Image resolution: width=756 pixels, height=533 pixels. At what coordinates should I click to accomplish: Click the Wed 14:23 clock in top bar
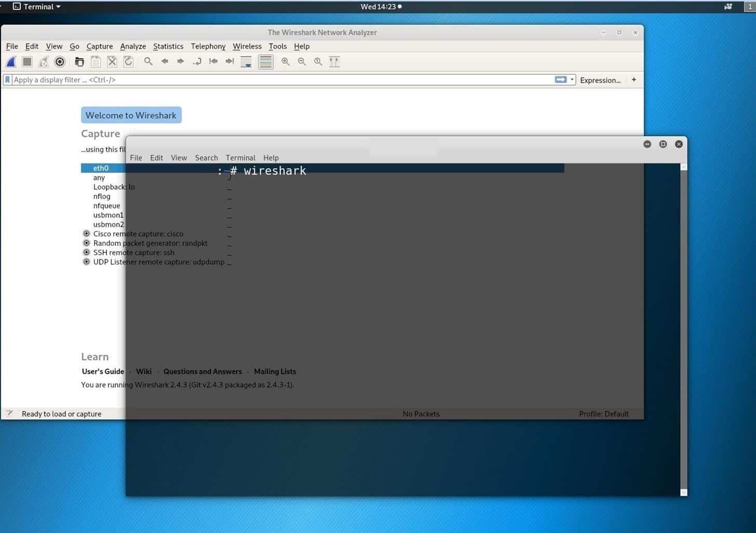coord(381,7)
